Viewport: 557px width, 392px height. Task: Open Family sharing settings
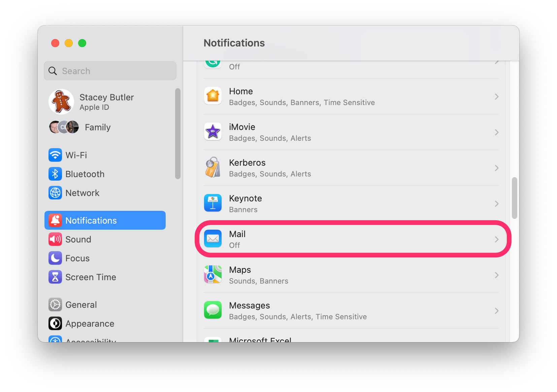[105, 127]
